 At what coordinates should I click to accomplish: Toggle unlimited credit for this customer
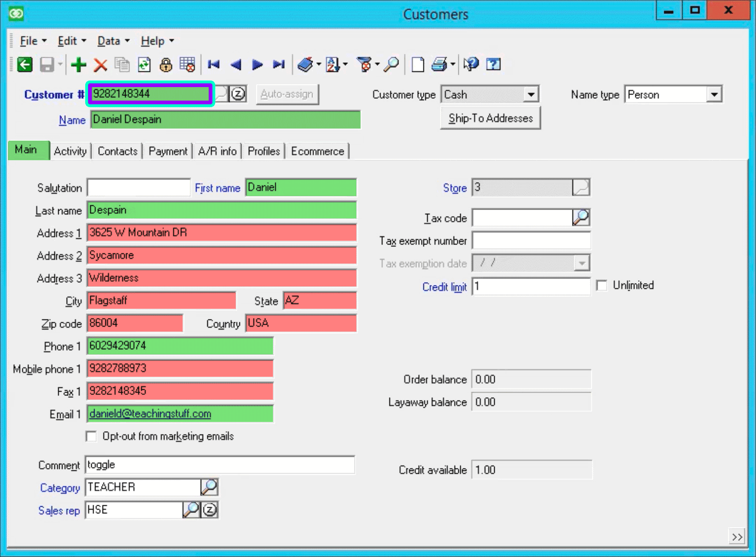602,285
